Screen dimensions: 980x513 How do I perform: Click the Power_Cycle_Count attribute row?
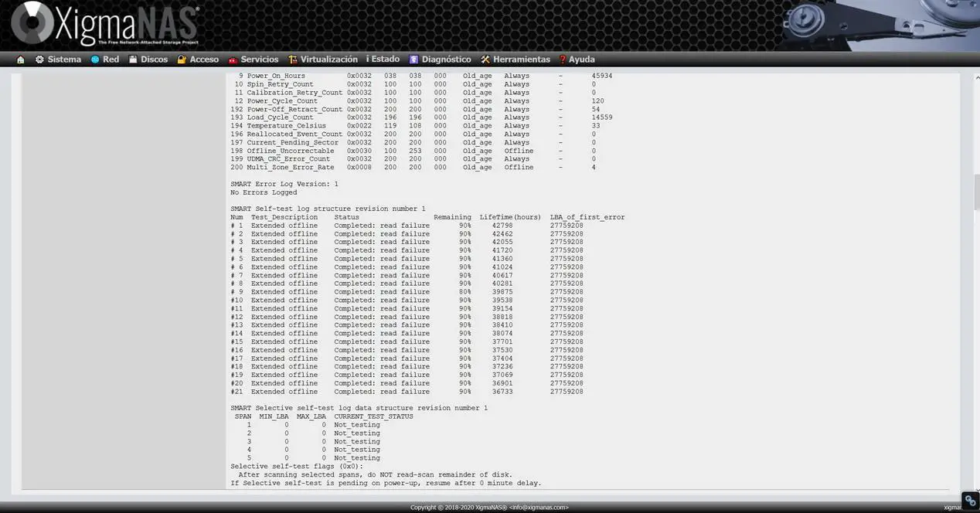coord(421,101)
